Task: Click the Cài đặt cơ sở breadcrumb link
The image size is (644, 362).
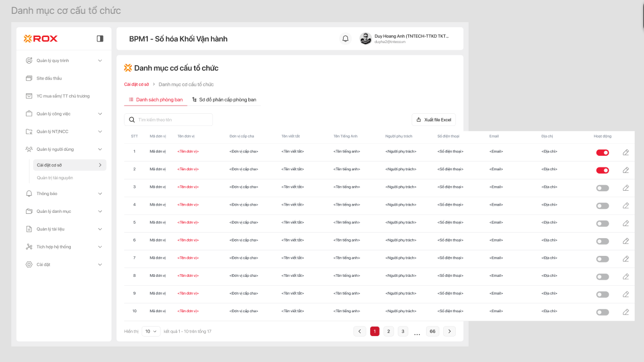Action: coord(137,85)
